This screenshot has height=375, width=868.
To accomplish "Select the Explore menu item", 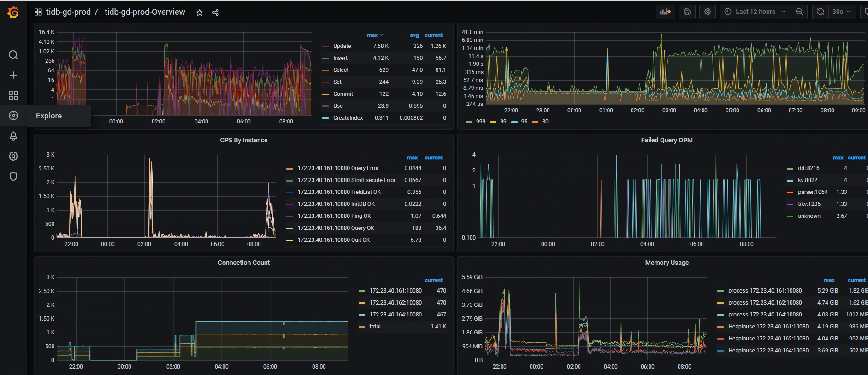I will point(49,116).
